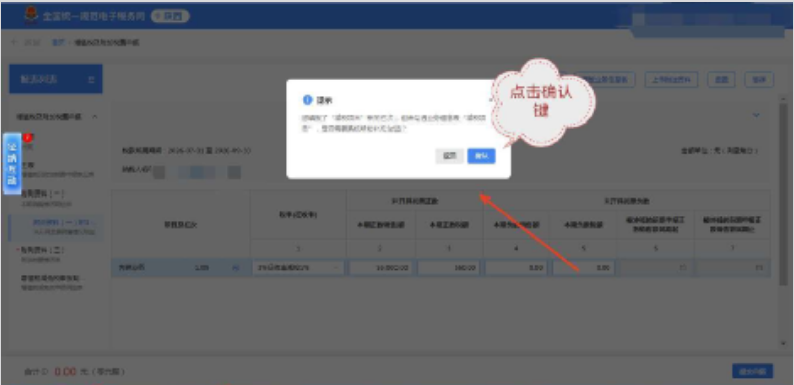
Task: Click the blue add icon in the first row
Action: [235, 267]
